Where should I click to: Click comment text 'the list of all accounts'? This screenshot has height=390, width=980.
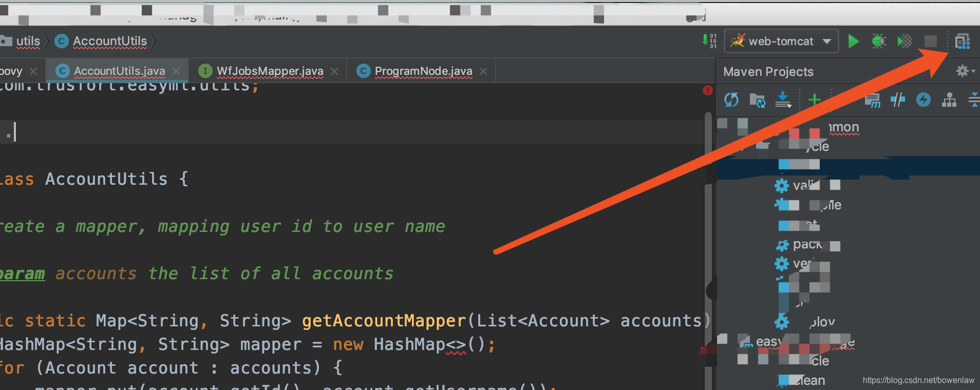pos(271,274)
